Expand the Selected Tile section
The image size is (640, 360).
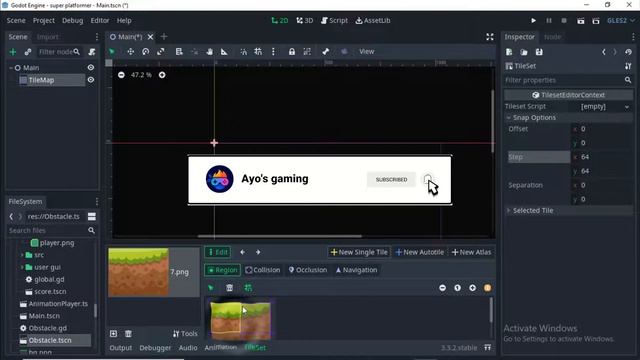tap(568, 211)
